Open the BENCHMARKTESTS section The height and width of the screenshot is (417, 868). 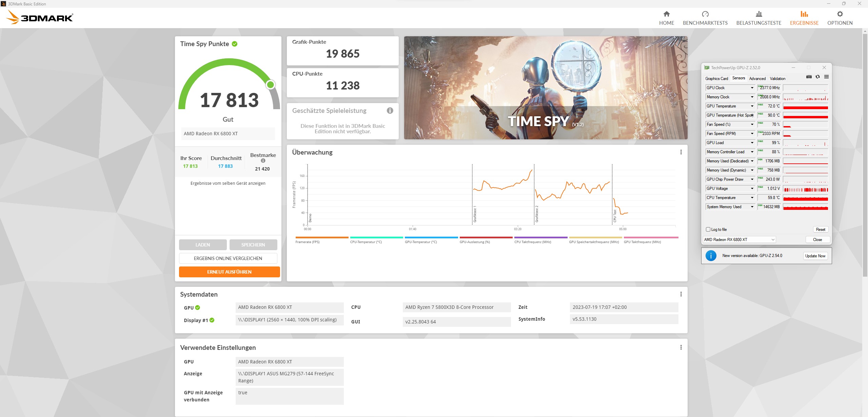[x=705, y=18]
